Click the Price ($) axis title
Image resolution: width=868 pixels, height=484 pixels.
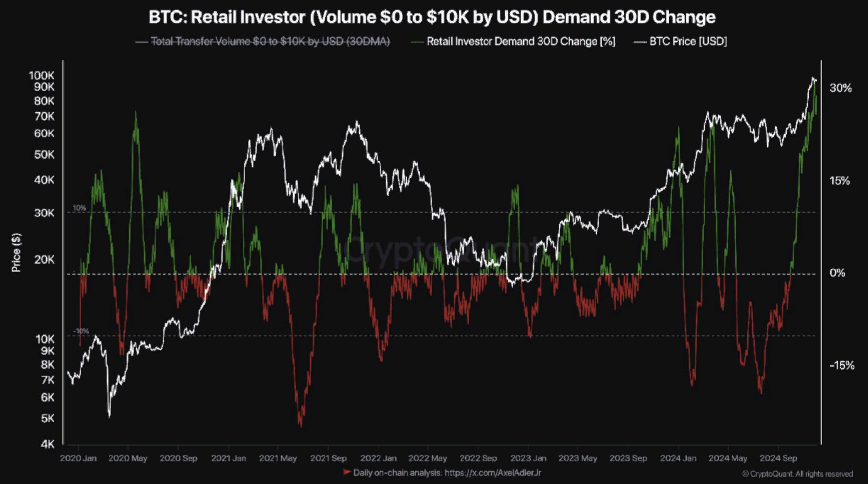click(17, 252)
